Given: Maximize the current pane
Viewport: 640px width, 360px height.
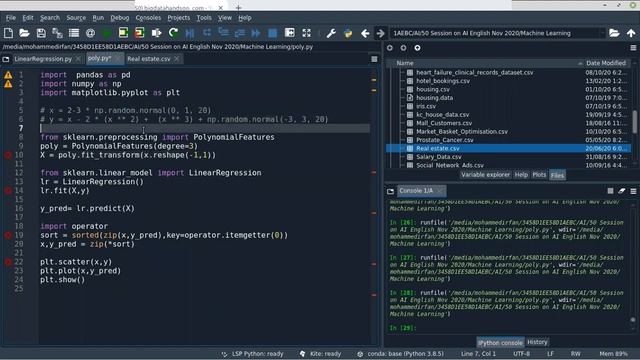Looking at the screenshot, I should [289, 33].
